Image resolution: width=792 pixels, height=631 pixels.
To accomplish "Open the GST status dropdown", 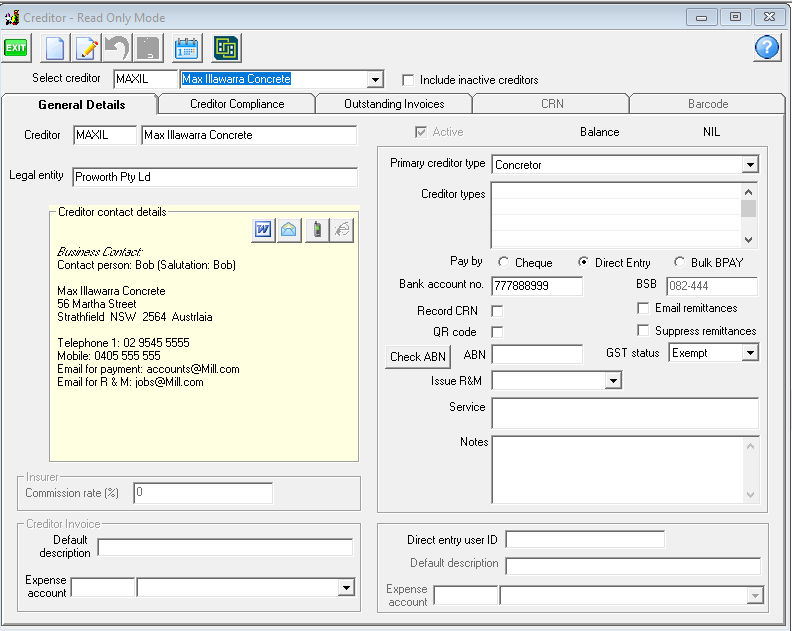I will coord(750,353).
